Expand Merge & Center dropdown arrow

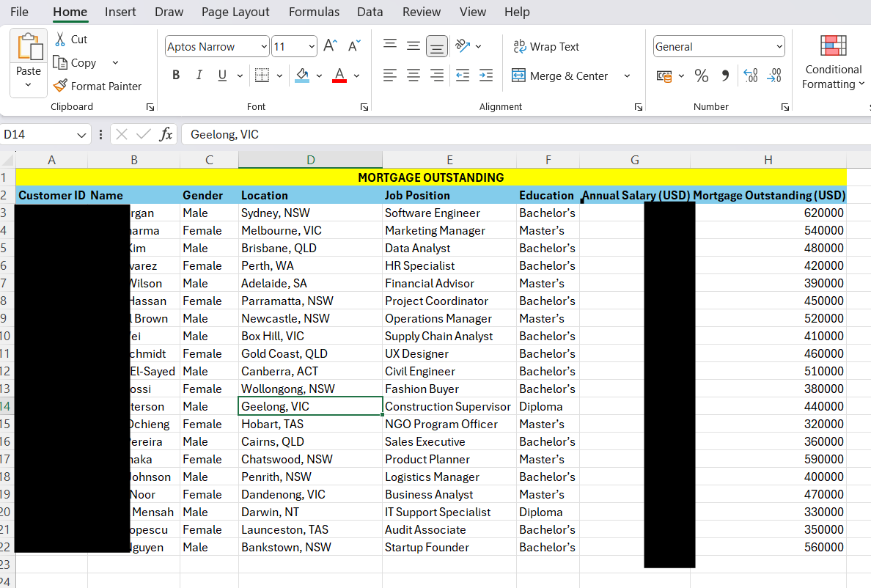pyautogui.click(x=627, y=76)
